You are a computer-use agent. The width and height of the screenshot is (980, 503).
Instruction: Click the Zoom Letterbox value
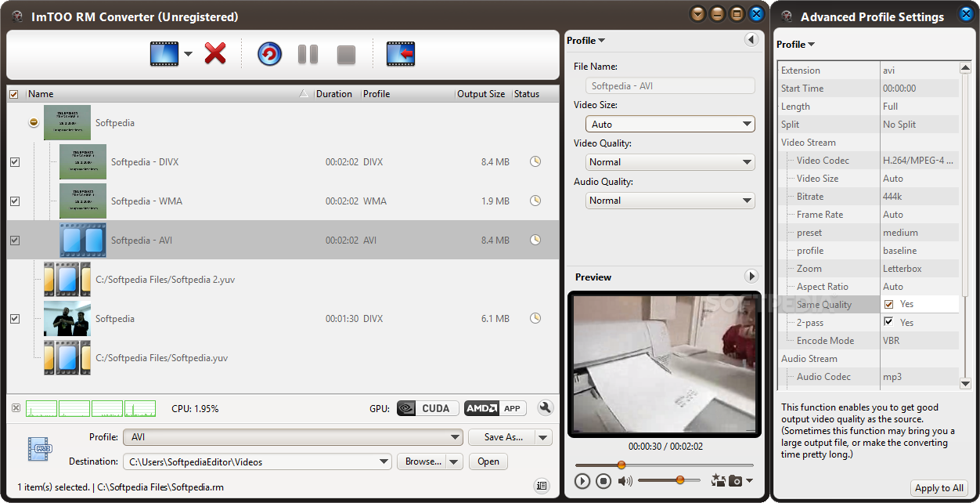coord(919,269)
